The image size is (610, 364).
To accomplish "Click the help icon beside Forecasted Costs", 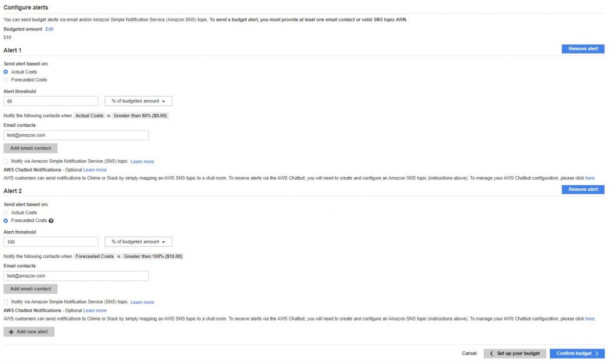I will (x=51, y=221).
